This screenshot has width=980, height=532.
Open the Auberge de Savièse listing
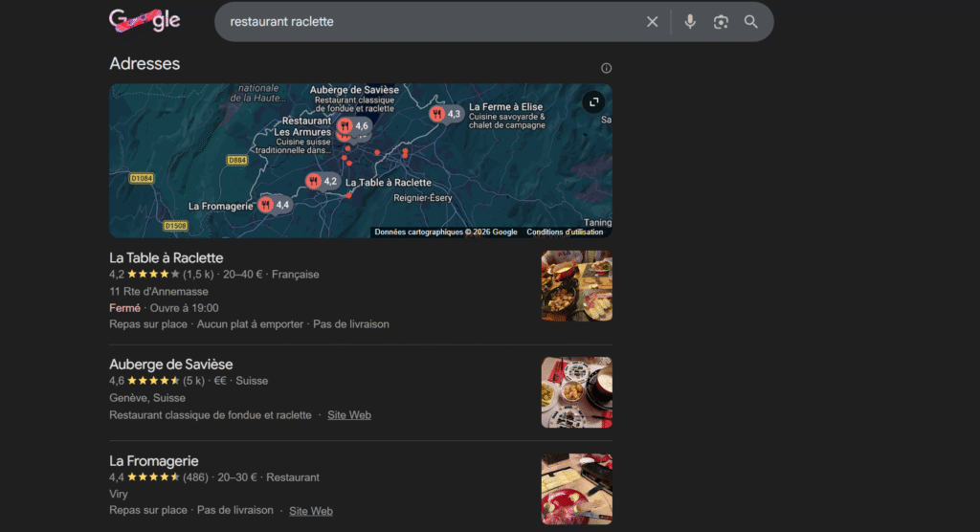point(170,364)
